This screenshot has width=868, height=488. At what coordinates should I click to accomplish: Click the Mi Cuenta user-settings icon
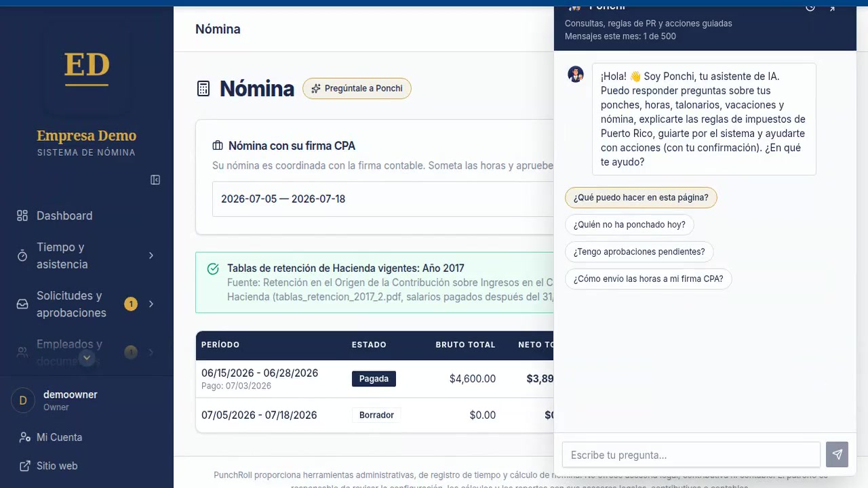[x=25, y=437]
